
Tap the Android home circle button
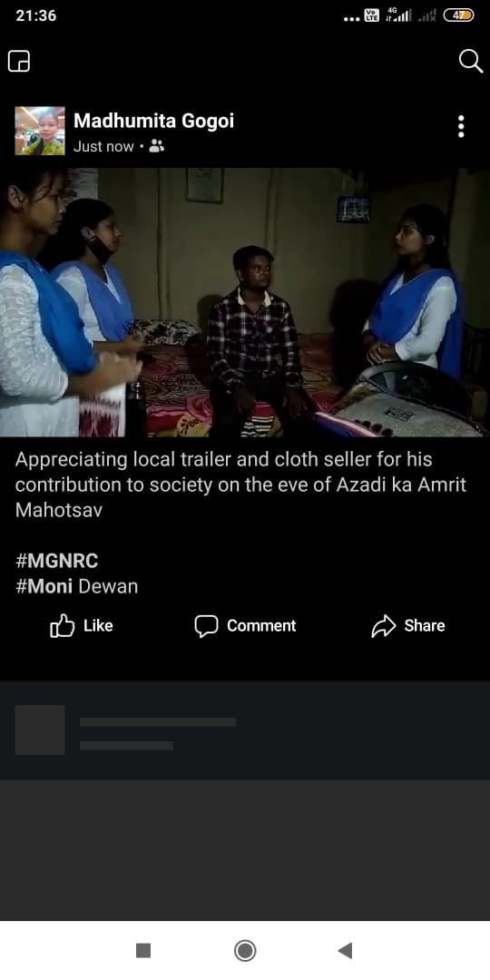pos(245,951)
